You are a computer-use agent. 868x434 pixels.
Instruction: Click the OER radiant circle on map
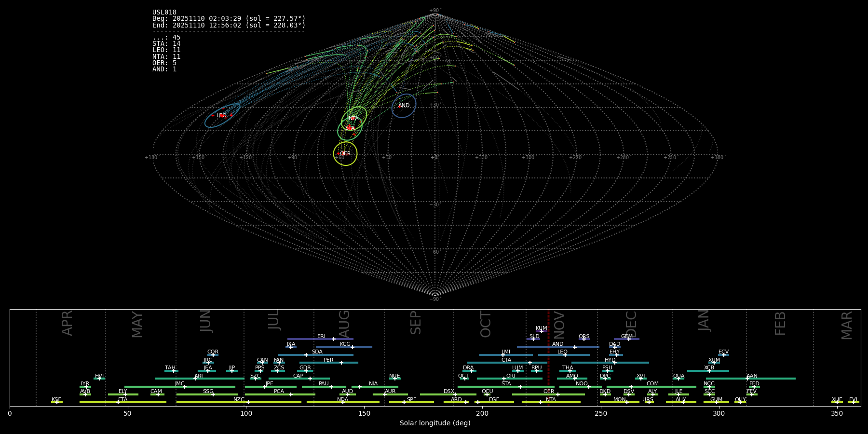click(345, 153)
